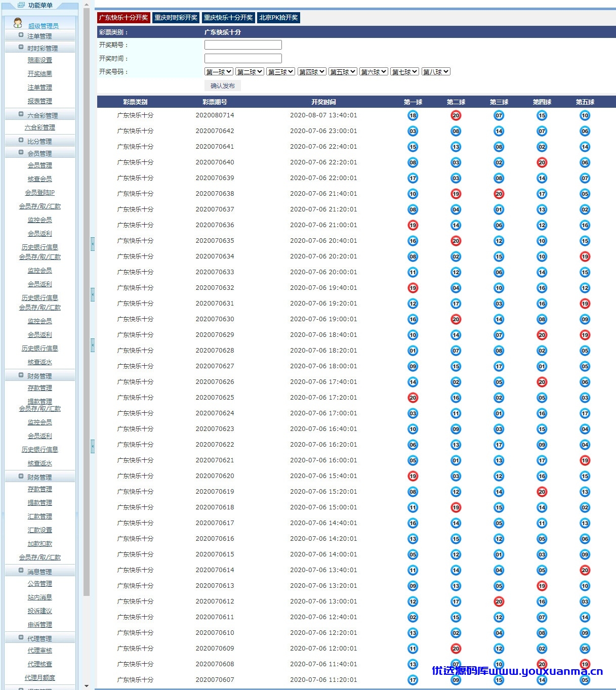Click the collapse icon beside 消息管理
The height and width of the screenshot is (690, 616).
tap(21, 571)
